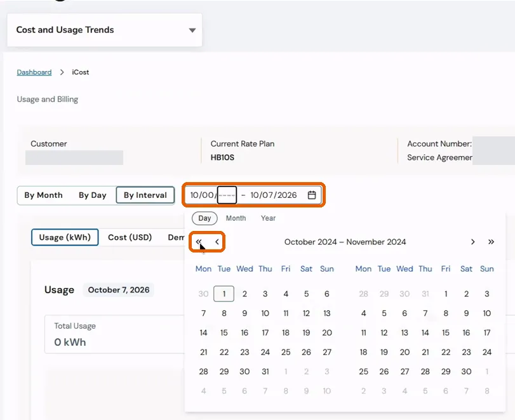Pick November 19, 2024 in calendar
Screen dimensions: 515x420
coord(384,352)
